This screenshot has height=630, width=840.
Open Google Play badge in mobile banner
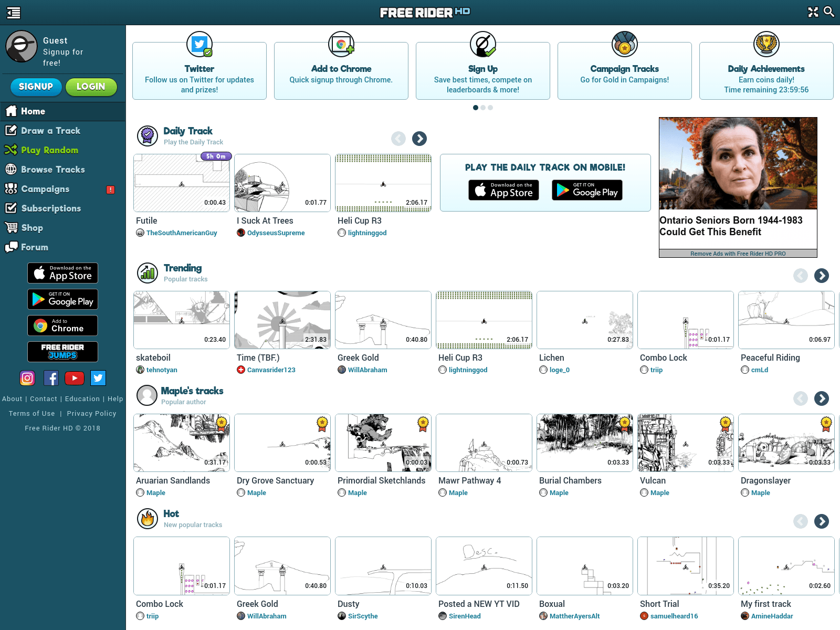pyautogui.click(x=587, y=190)
